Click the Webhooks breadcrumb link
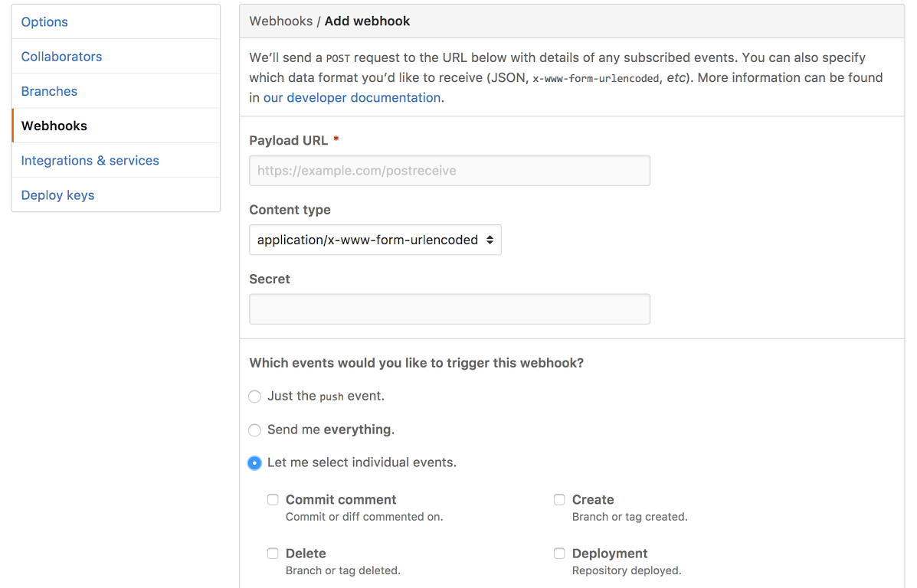917x588 pixels. [x=280, y=21]
